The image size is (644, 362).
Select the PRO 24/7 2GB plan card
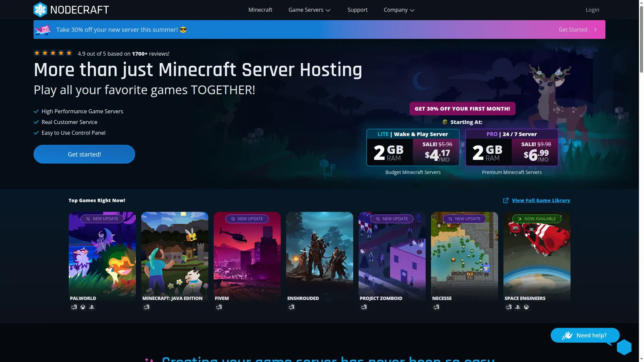coord(512,147)
